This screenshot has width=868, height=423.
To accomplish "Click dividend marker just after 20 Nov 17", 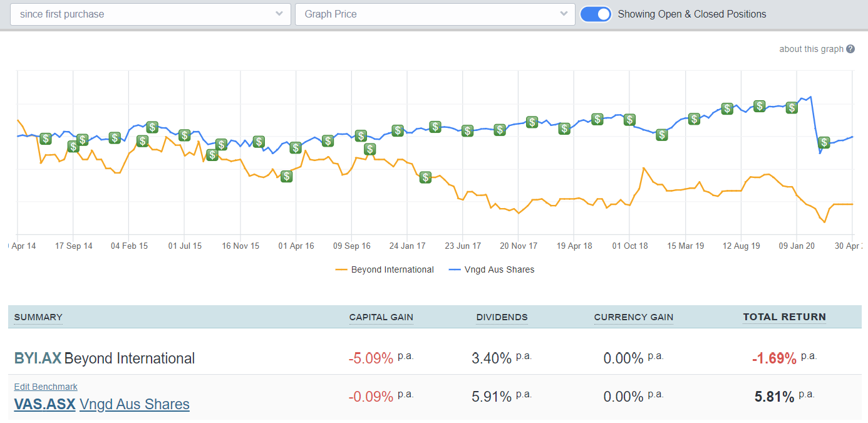I will point(532,122).
